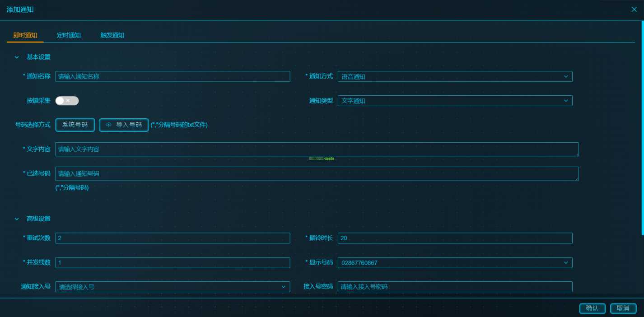Select the 即时通知 tab

(x=25, y=35)
